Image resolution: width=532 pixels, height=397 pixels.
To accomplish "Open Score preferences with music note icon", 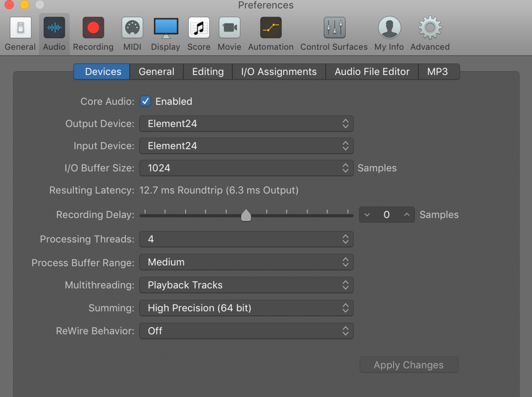I will click(198, 28).
